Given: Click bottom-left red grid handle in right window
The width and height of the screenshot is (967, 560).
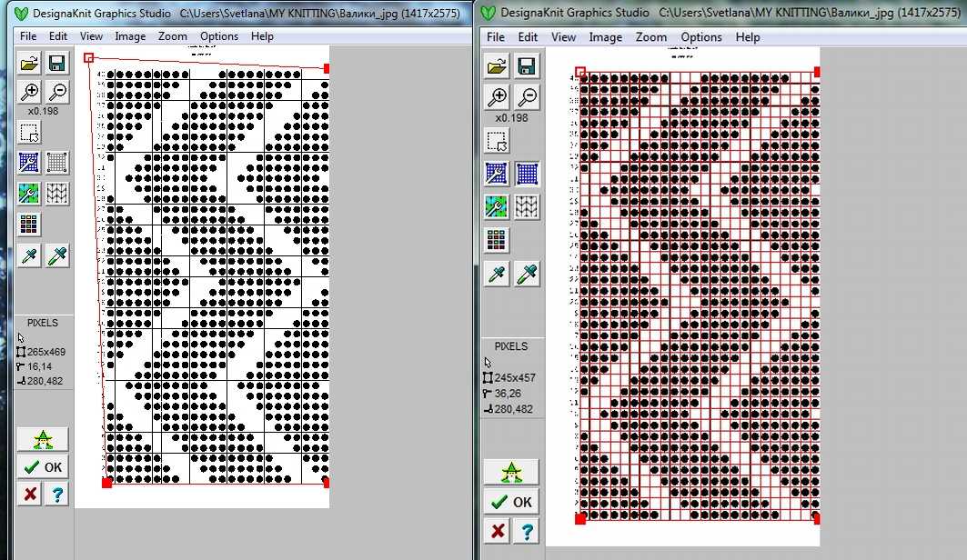Looking at the screenshot, I should click(x=580, y=519).
